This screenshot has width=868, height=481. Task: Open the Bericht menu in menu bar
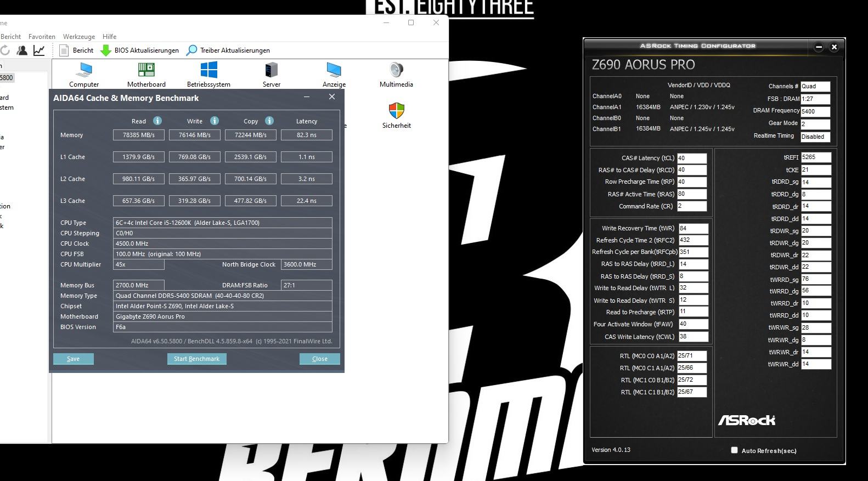[x=10, y=37]
